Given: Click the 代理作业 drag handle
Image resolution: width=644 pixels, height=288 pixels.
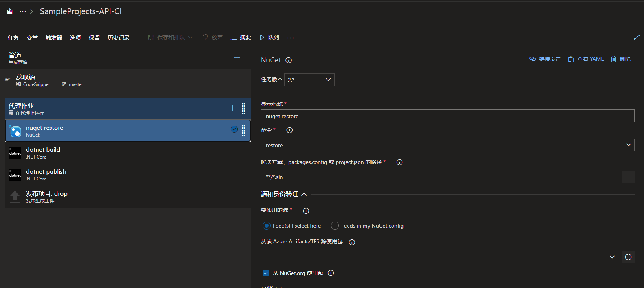Looking at the screenshot, I should coord(243,108).
